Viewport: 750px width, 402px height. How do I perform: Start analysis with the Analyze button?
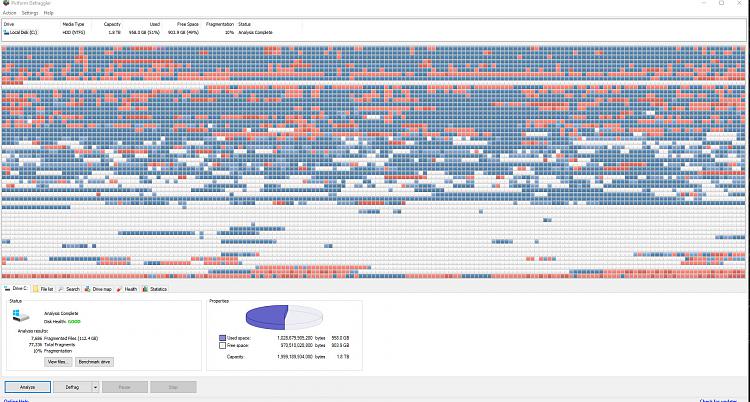point(28,387)
